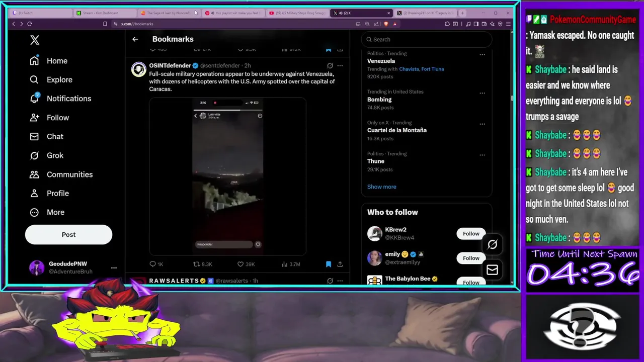
Task: Open the Venezuela trending topic
Action: [381, 61]
